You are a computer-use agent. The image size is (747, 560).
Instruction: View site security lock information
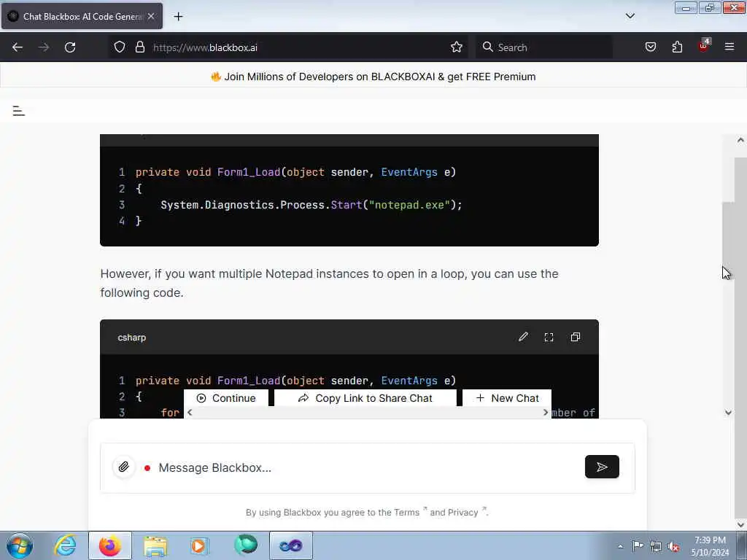(139, 47)
